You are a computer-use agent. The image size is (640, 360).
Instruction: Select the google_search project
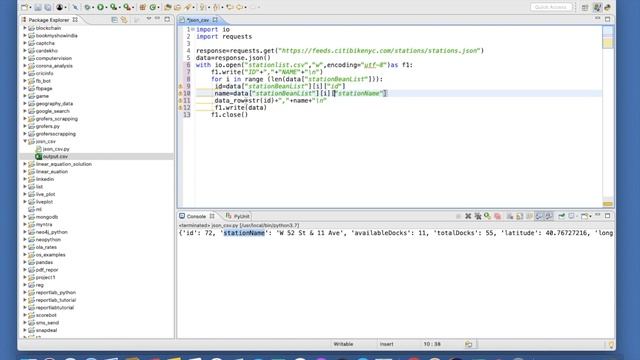click(x=52, y=111)
